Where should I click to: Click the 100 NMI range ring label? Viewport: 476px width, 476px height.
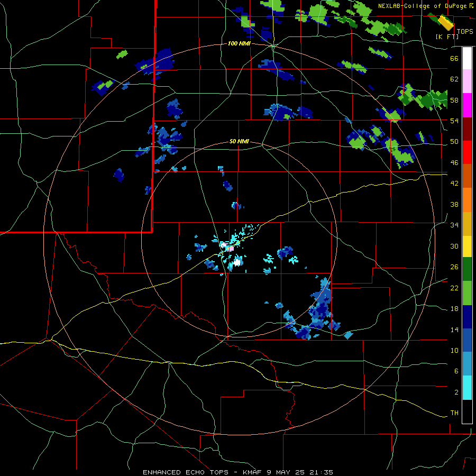pos(239,43)
